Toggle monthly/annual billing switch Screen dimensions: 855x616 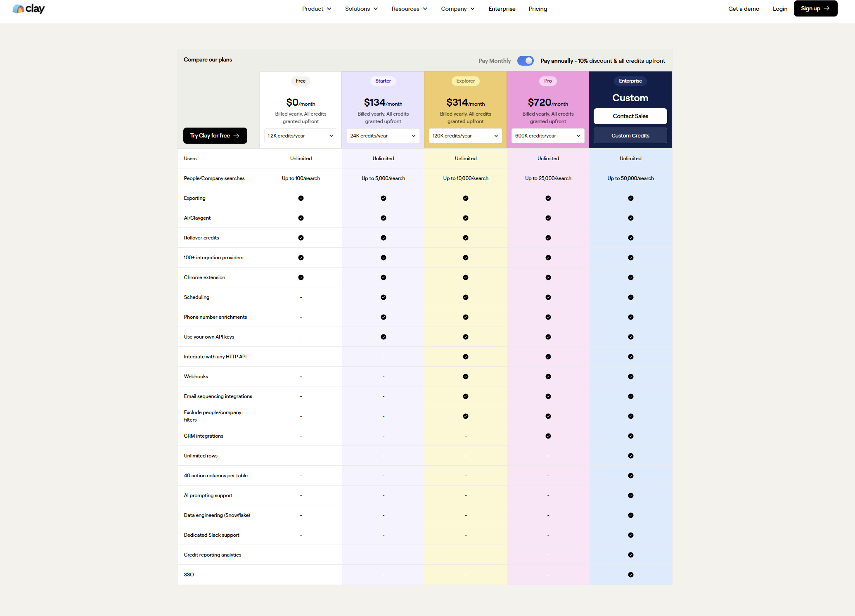tap(525, 61)
